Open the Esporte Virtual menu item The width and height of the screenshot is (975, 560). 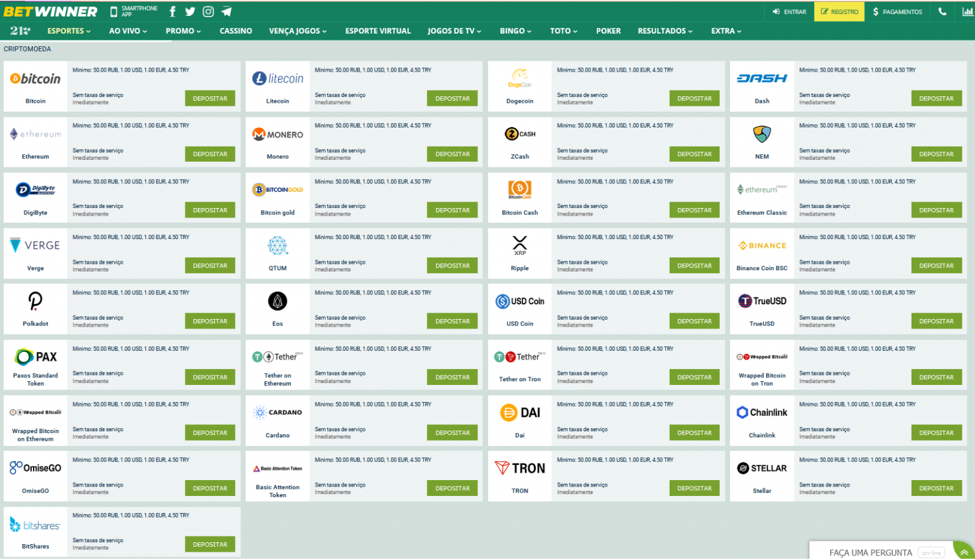(378, 30)
